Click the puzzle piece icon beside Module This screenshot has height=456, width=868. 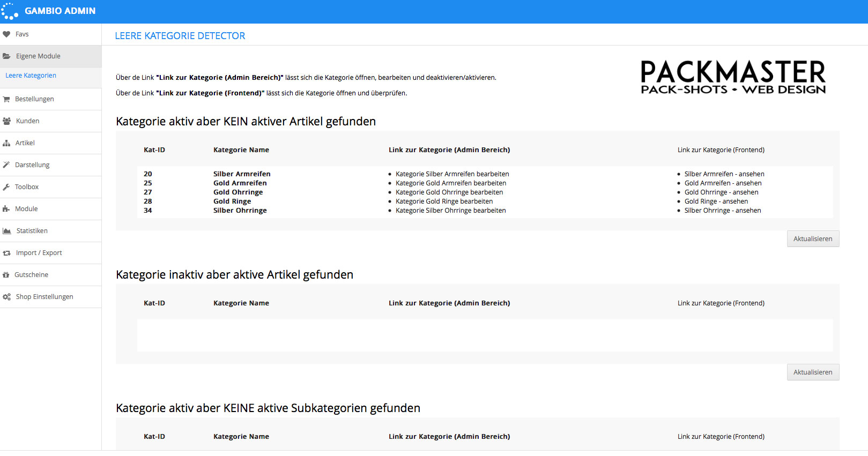coord(6,209)
